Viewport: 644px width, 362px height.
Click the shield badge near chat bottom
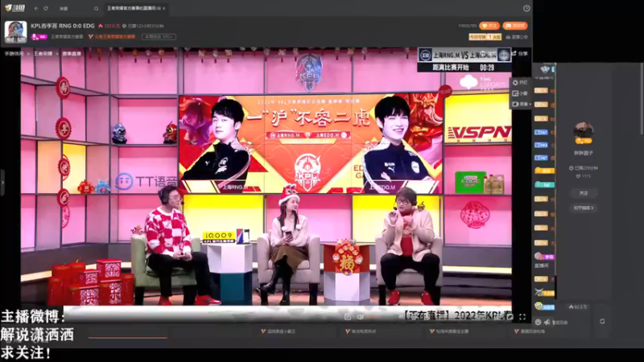(539, 306)
